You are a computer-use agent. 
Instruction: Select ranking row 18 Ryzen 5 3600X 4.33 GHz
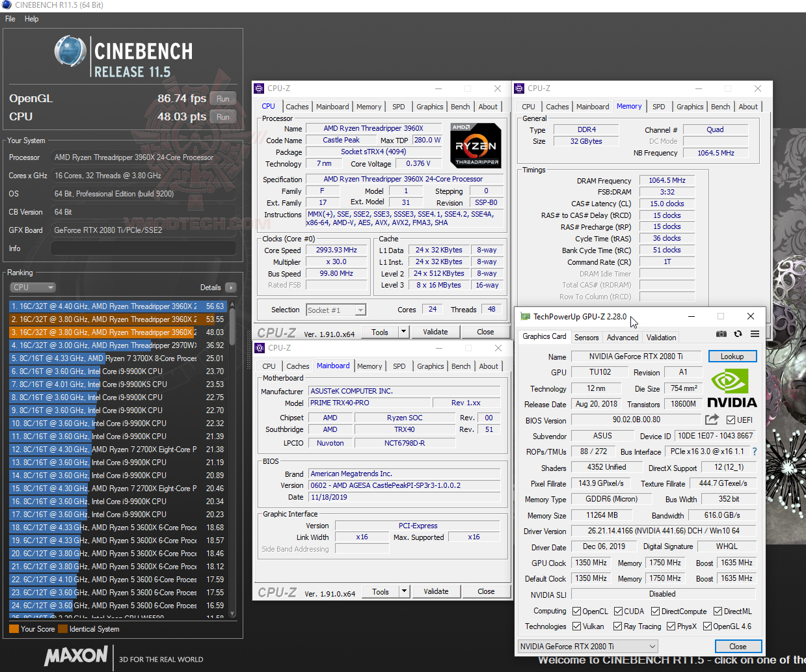pos(118,528)
